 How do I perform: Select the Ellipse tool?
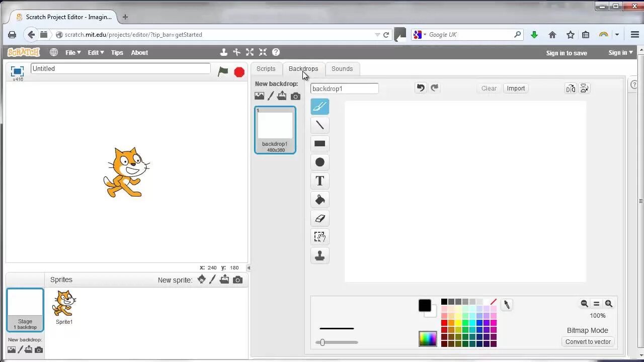tap(319, 162)
